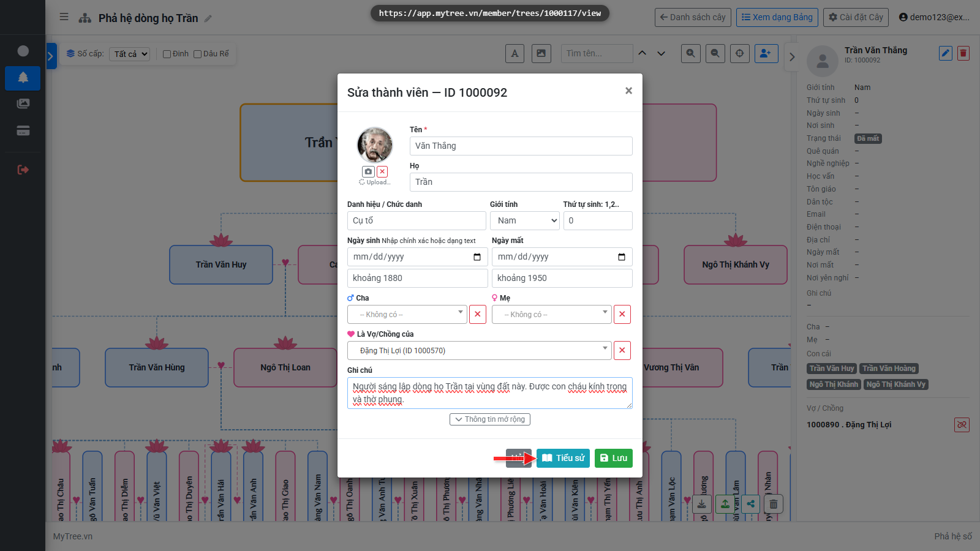Switch to Xem dạng Bảng view

(777, 17)
